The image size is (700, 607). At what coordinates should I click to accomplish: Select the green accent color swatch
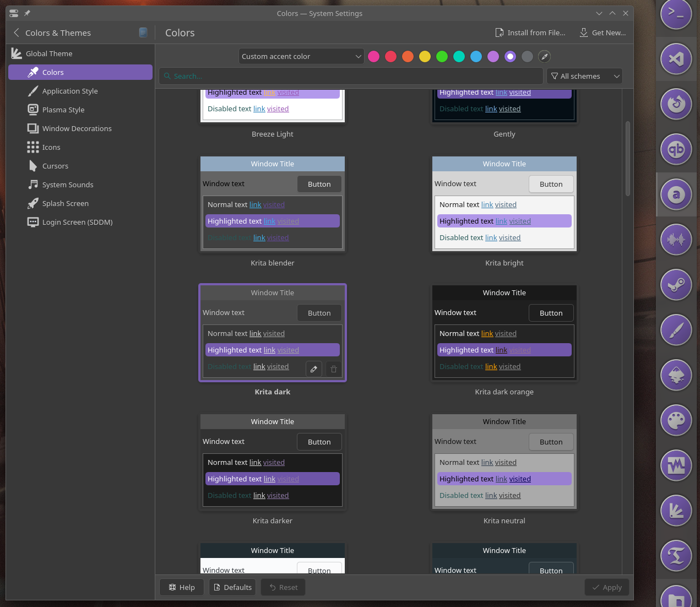click(x=442, y=56)
